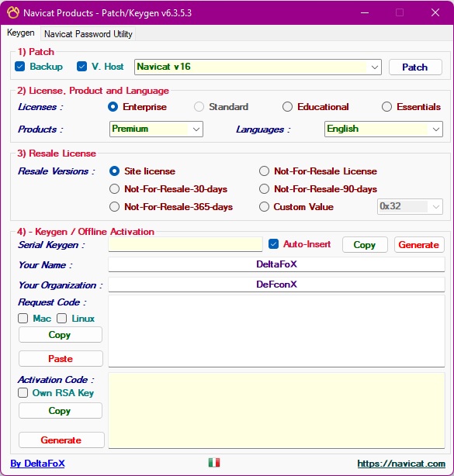Select the Keygen tab

[x=21, y=33]
